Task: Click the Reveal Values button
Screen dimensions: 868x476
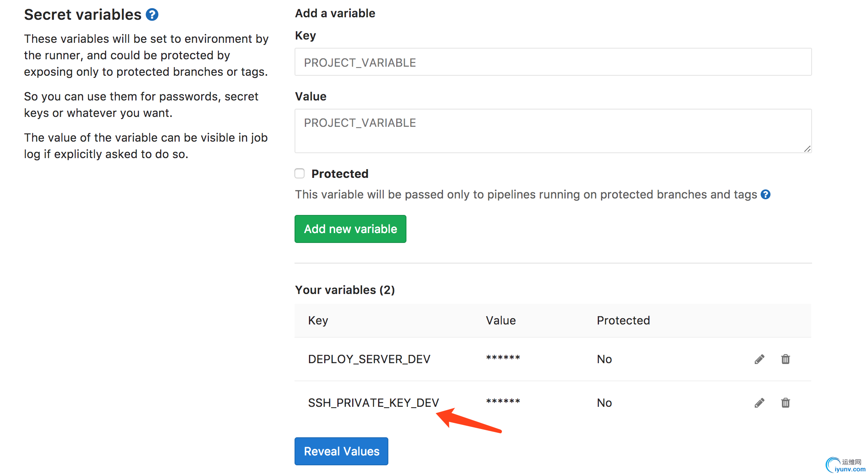Action: click(x=341, y=451)
